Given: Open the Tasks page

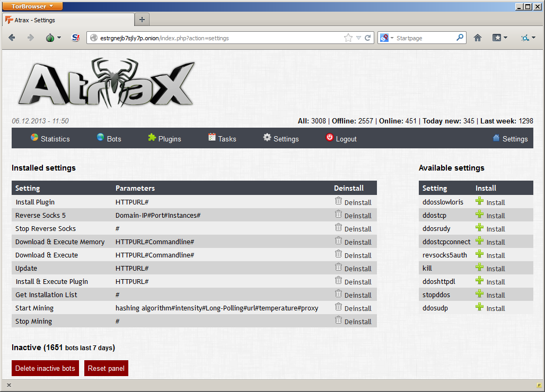Looking at the screenshot, I should click(x=222, y=139).
